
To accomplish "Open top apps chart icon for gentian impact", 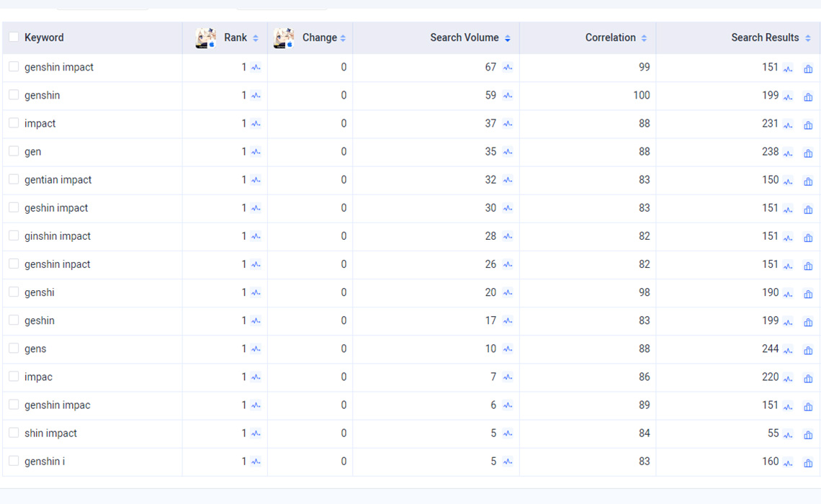I will tap(809, 181).
